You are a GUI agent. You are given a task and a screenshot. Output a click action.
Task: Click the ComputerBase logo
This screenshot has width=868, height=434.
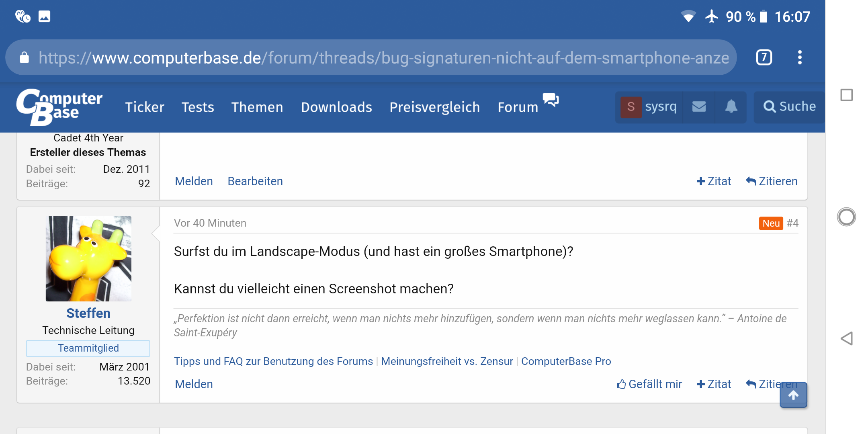coord(59,106)
